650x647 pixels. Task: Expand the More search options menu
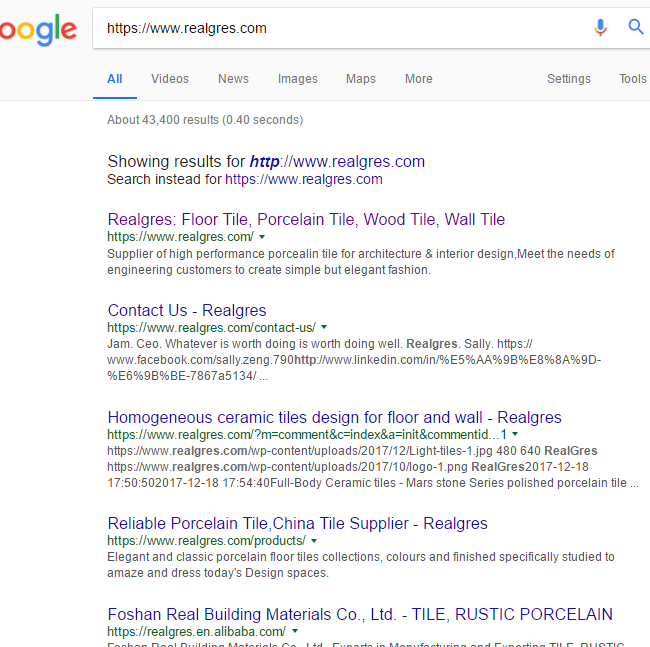(x=419, y=79)
